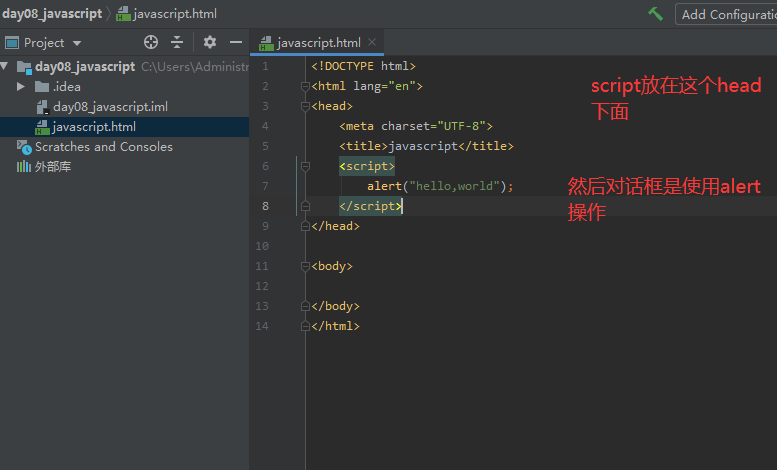This screenshot has width=777, height=470.
Task: Click the green Build Project hammer icon
Action: coord(656,14)
